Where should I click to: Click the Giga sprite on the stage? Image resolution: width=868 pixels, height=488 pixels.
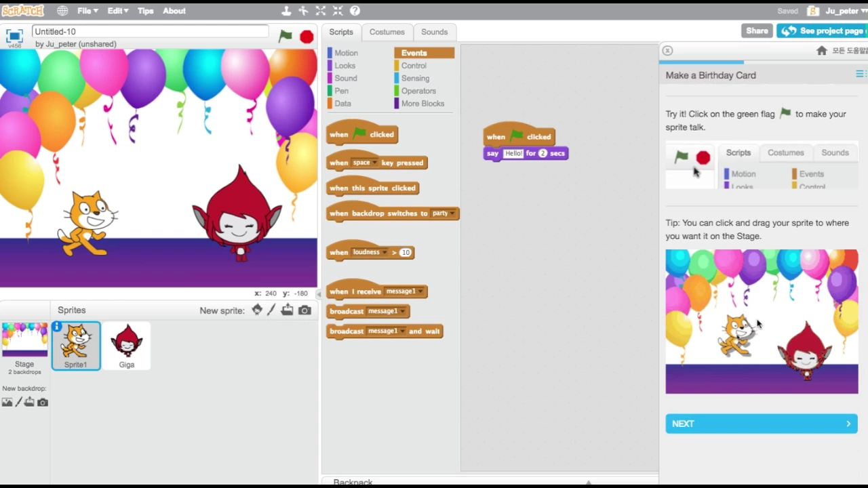coord(237,213)
